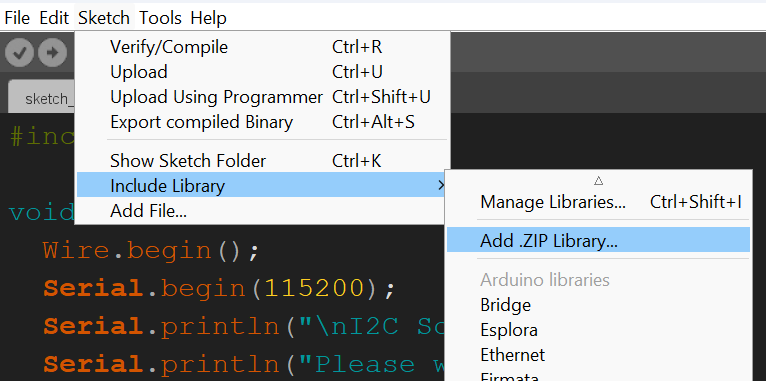Include the Esplora library

[x=598, y=330]
